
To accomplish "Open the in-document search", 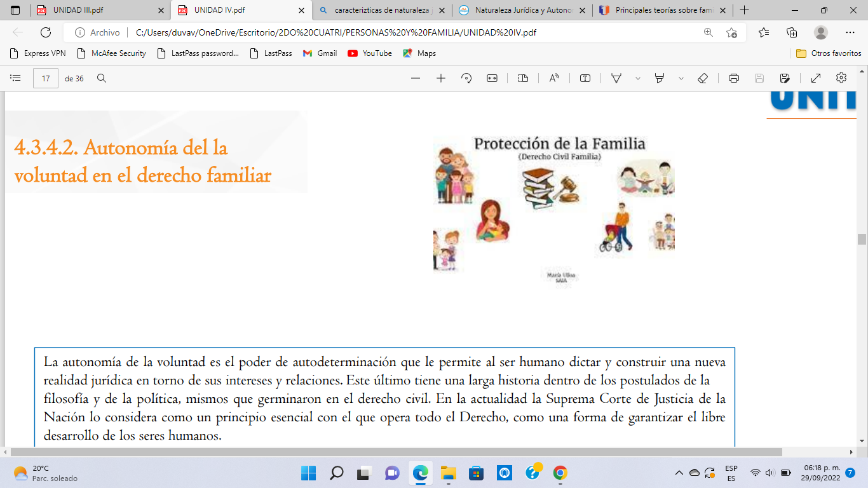I will point(102,78).
